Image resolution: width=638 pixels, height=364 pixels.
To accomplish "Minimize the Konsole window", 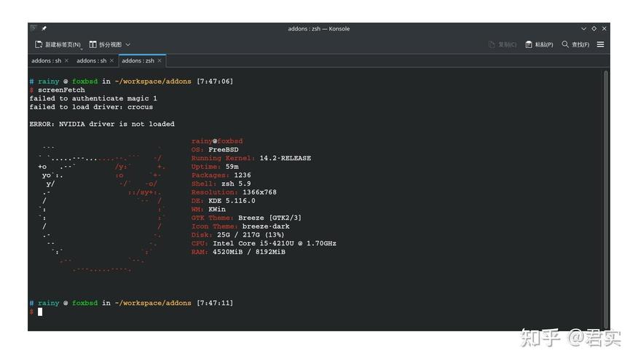I will (x=584, y=28).
